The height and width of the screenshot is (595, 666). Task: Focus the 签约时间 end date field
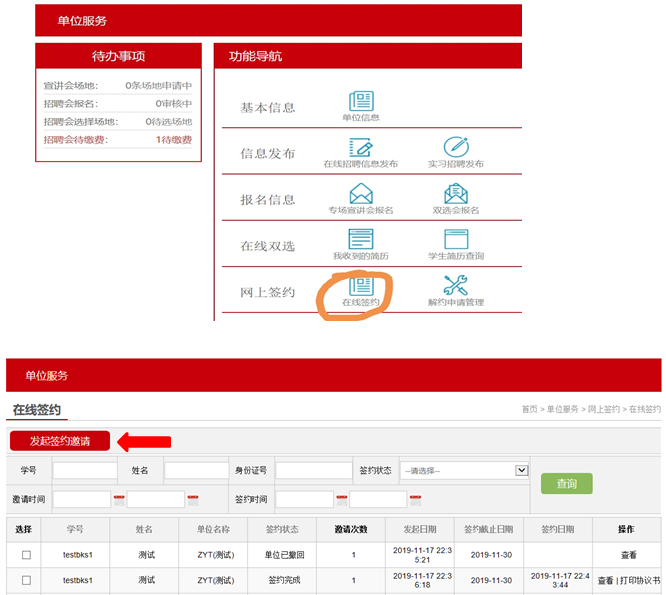pyautogui.click(x=378, y=499)
